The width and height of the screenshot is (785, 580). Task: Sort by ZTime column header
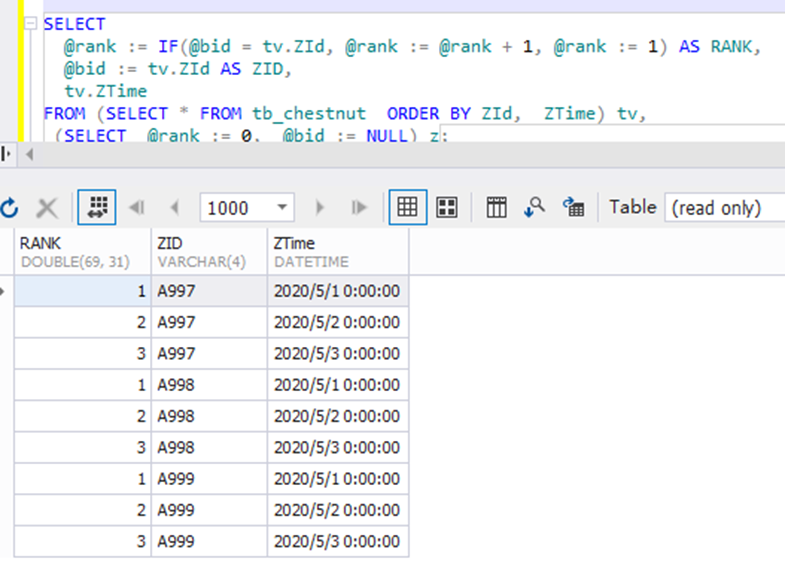338,252
